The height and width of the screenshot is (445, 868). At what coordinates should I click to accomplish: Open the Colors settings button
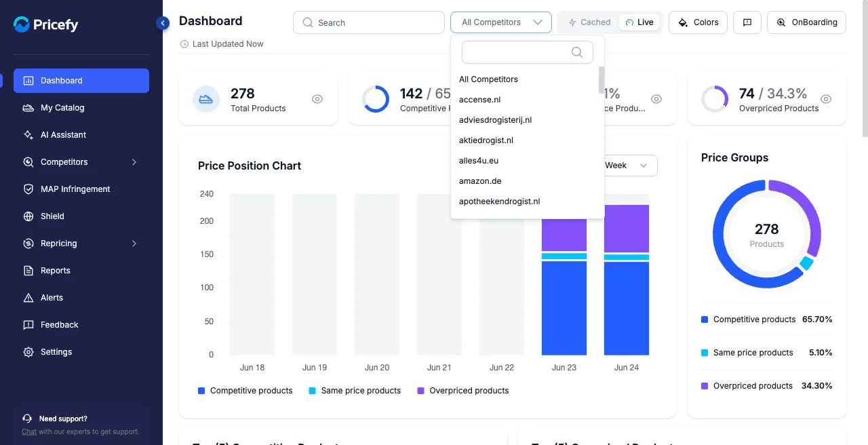point(698,22)
